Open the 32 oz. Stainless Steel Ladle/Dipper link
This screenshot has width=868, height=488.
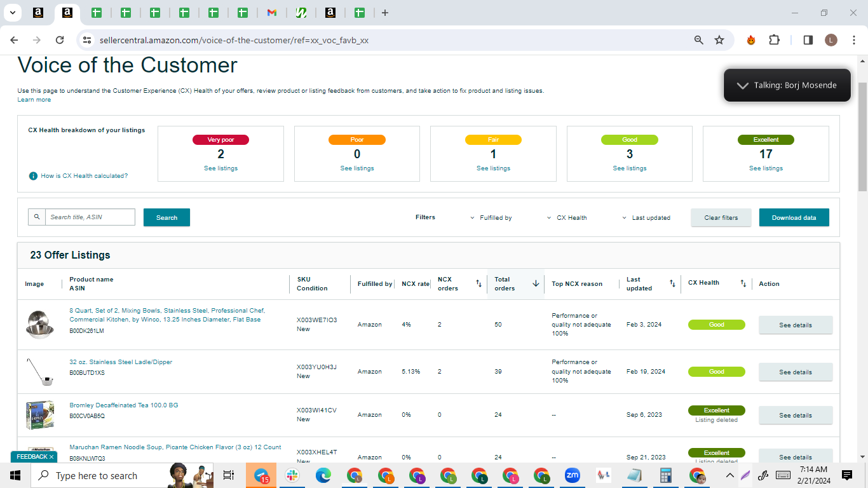(121, 362)
